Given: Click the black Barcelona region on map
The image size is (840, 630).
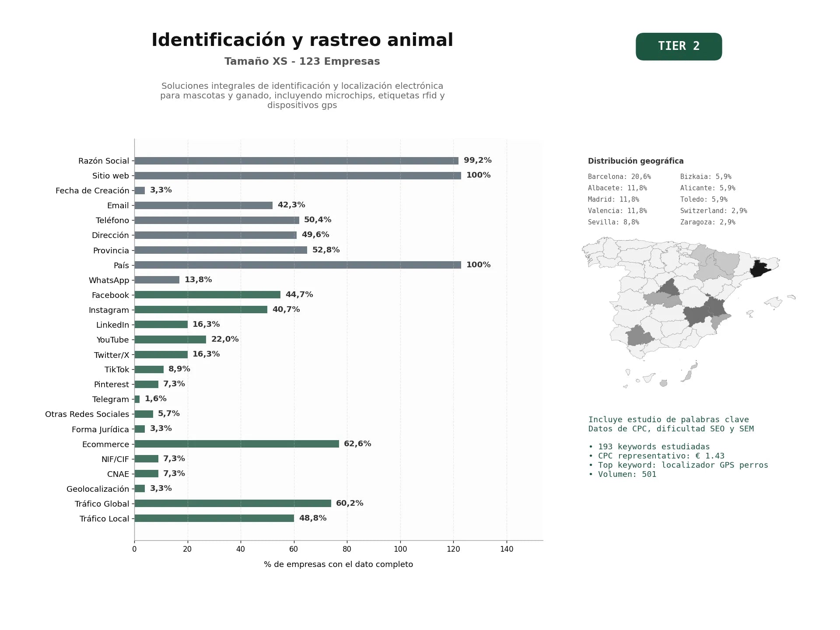Looking at the screenshot, I should (759, 268).
